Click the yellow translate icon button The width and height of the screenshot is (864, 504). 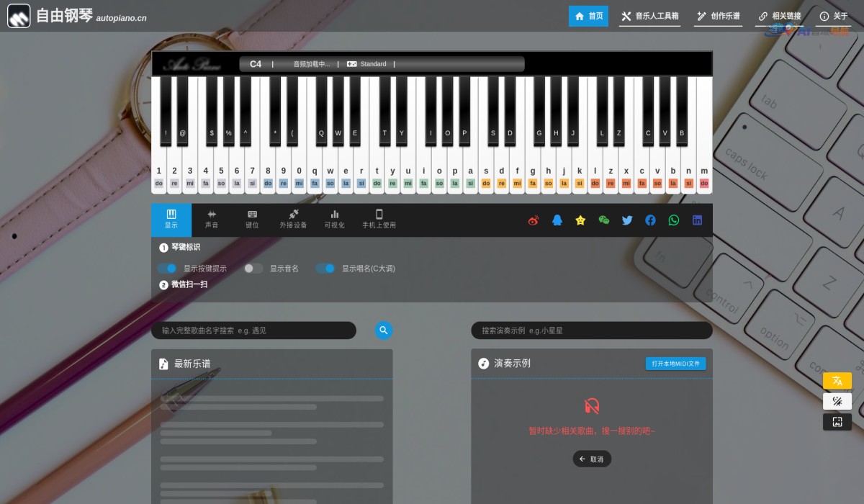(837, 381)
